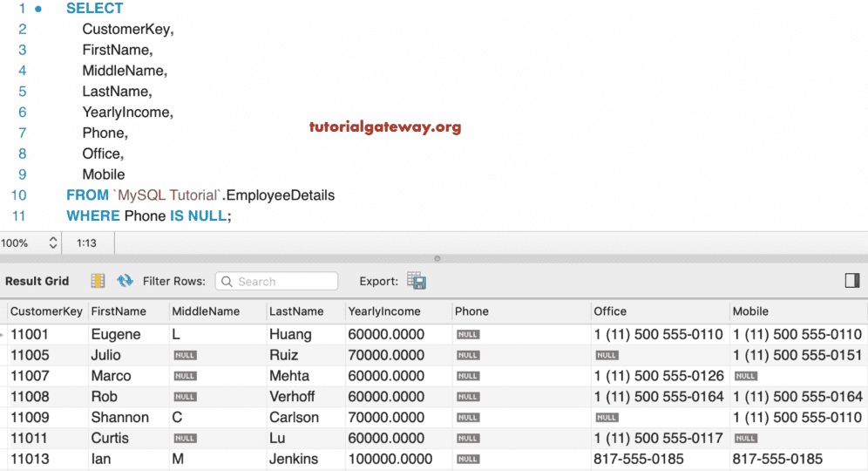Select Mobile cell 1 (11) 500 555-0151
This screenshot has width=868, height=471.
click(797, 355)
